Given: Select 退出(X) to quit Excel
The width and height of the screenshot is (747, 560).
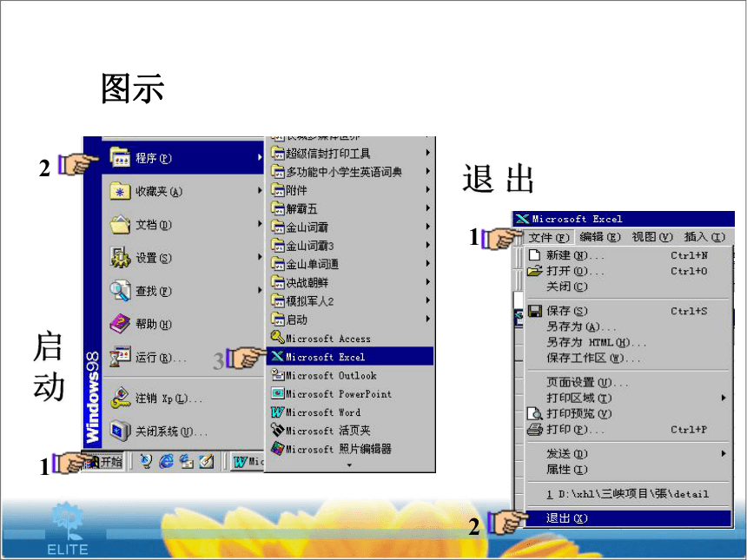Looking at the screenshot, I should click(x=628, y=518).
